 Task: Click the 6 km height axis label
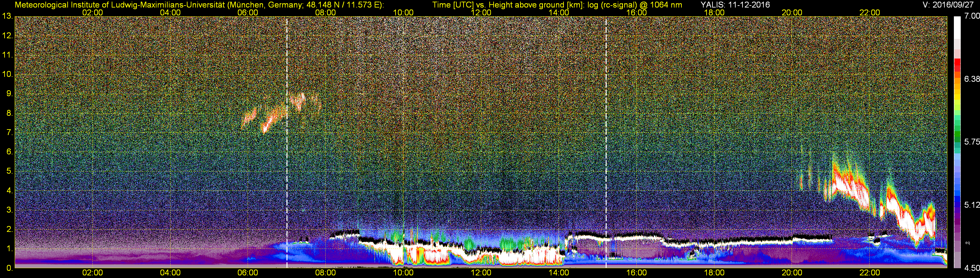[9, 152]
